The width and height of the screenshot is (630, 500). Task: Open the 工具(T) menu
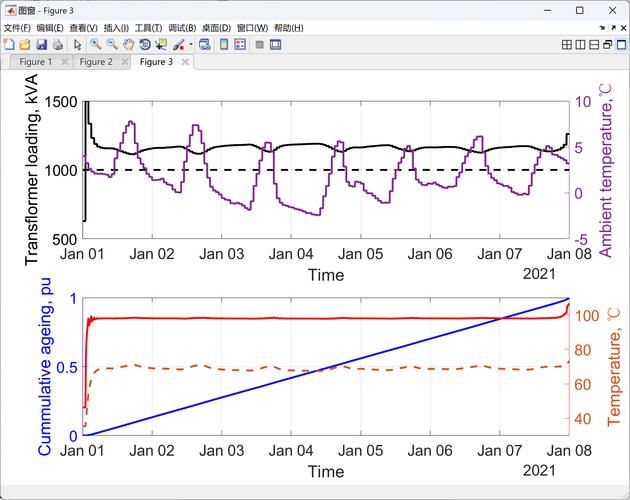point(148,28)
